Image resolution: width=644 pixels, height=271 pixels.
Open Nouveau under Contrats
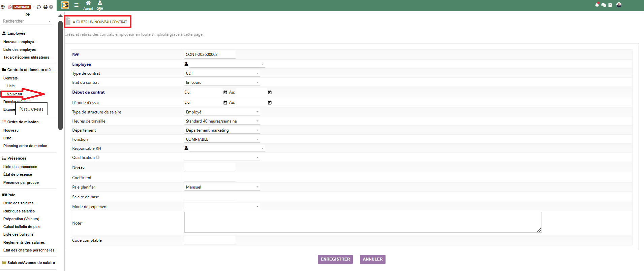[x=14, y=94]
